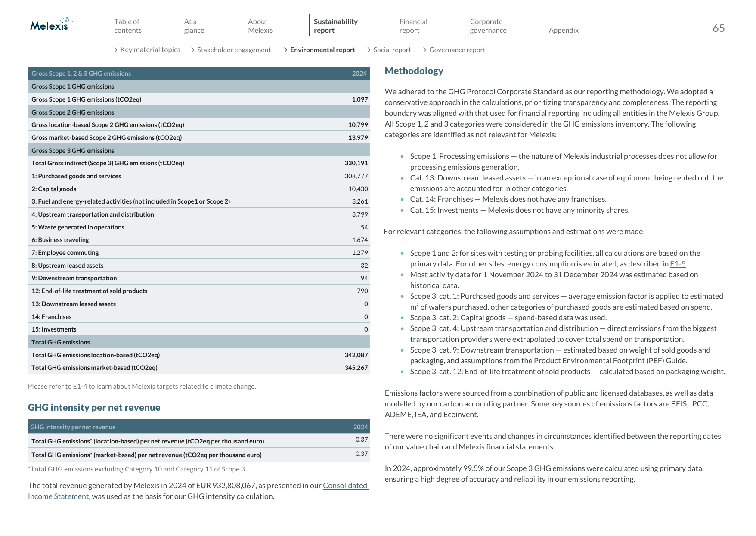
Task: Click 'Total GHG emissions' subheader row
Action: click(x=199, y=342)
